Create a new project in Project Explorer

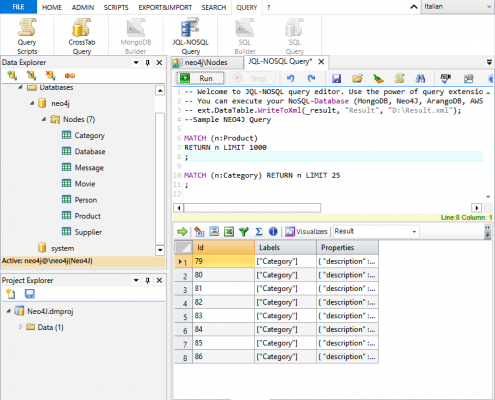point(11,294)
